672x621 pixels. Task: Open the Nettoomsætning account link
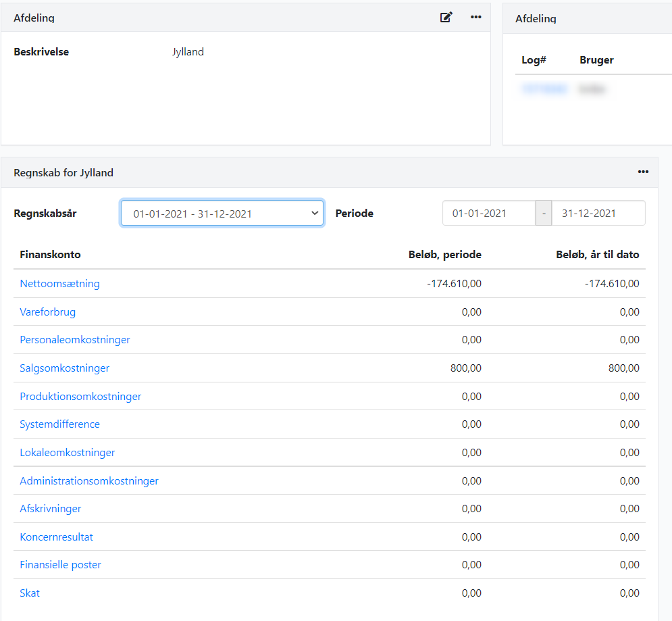click(59, 284)
